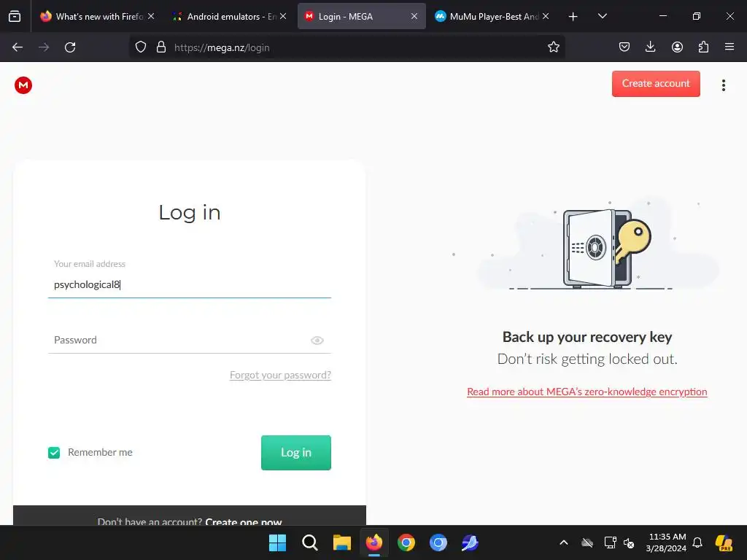Close the MuMu Player tab
Viewport: 747px width, 560px height.
point(546,16)
